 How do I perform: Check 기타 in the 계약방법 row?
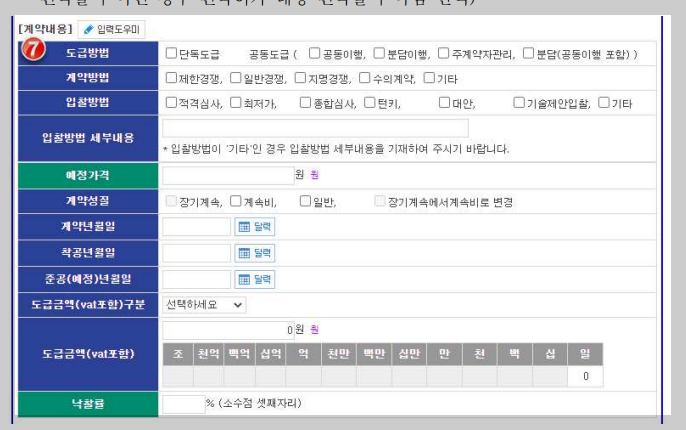click(x=429, y=78)
